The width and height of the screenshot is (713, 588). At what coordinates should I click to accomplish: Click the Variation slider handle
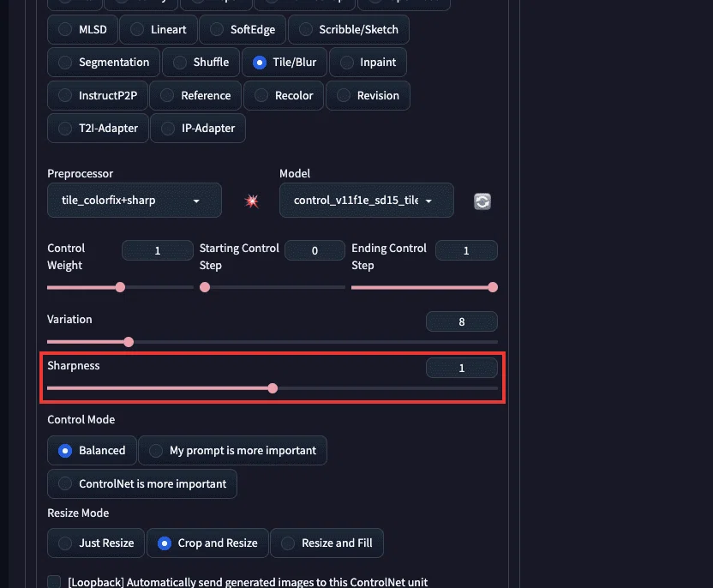point(129,342)
